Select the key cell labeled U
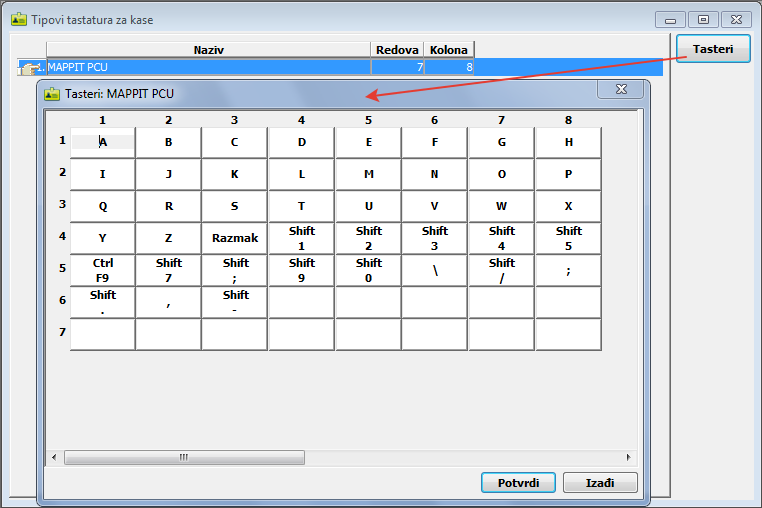Viewport: 762px width, 508px height. (368, 206)
